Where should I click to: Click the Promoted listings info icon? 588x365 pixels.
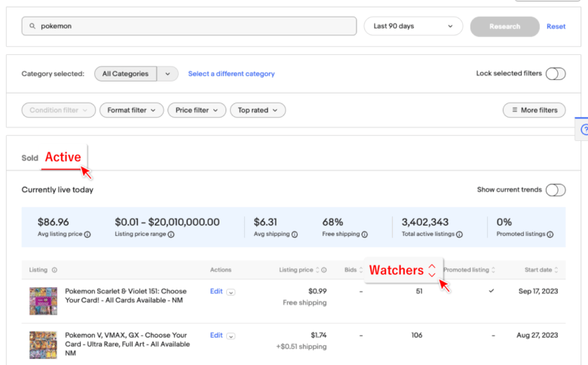[550, 235]
